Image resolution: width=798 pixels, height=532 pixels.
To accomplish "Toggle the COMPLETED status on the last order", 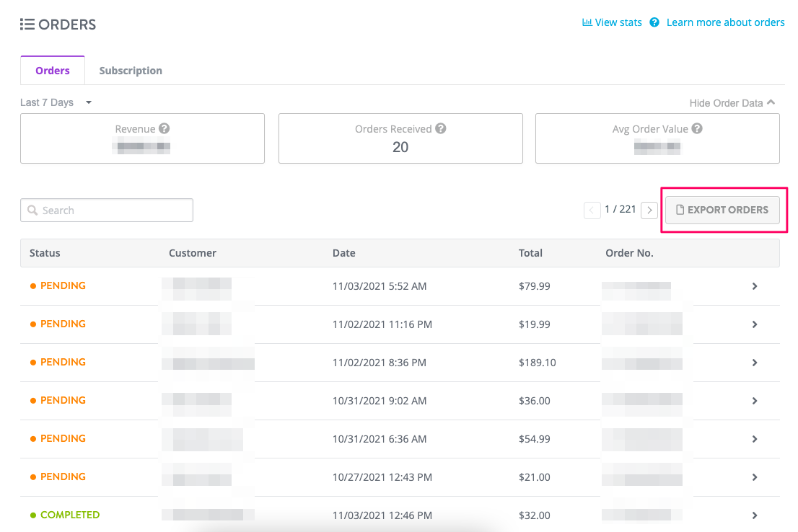I will tap(70, 514).
